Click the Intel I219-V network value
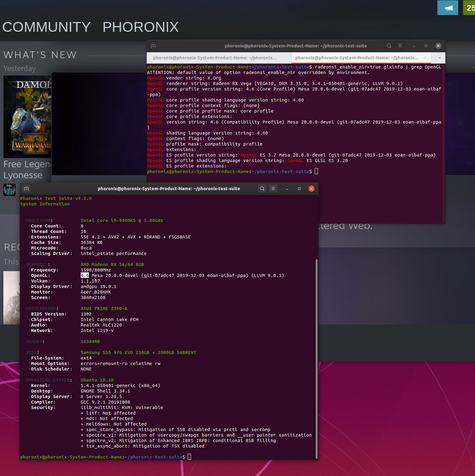The width and height of the screenshot is (475, 476). point(97,330)
